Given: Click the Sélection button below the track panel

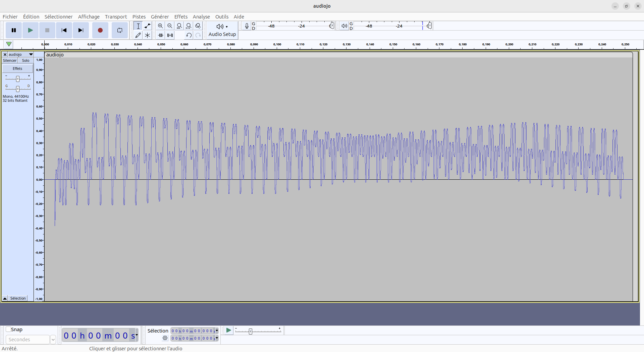Looking at the screenshot, I should coord(18,298).
